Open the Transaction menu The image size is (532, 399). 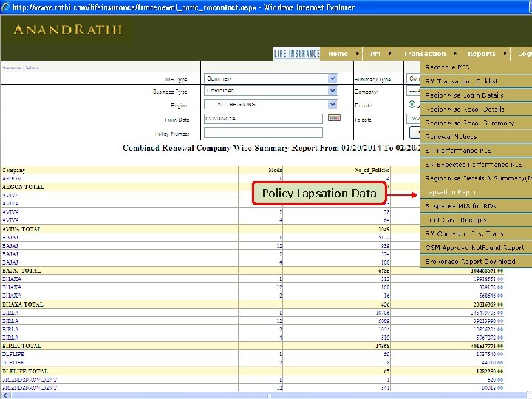tap(425, 54)
